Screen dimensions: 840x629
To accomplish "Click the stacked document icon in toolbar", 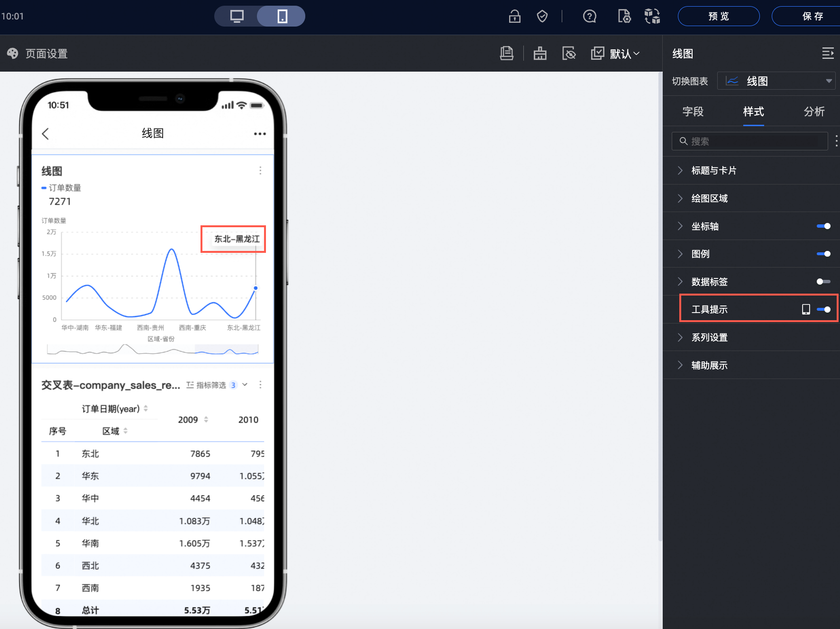I will pos(507,53).
